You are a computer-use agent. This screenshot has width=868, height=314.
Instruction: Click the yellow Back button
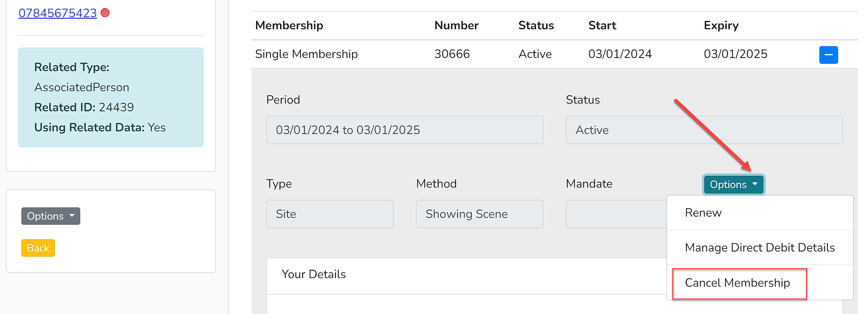(x=38, y=248)
